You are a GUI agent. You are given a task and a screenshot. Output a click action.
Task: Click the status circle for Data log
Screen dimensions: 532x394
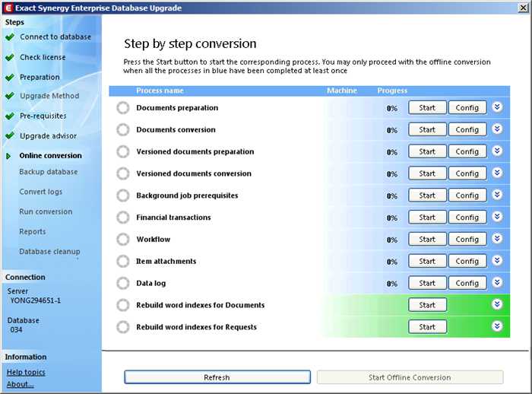(123, 283)
